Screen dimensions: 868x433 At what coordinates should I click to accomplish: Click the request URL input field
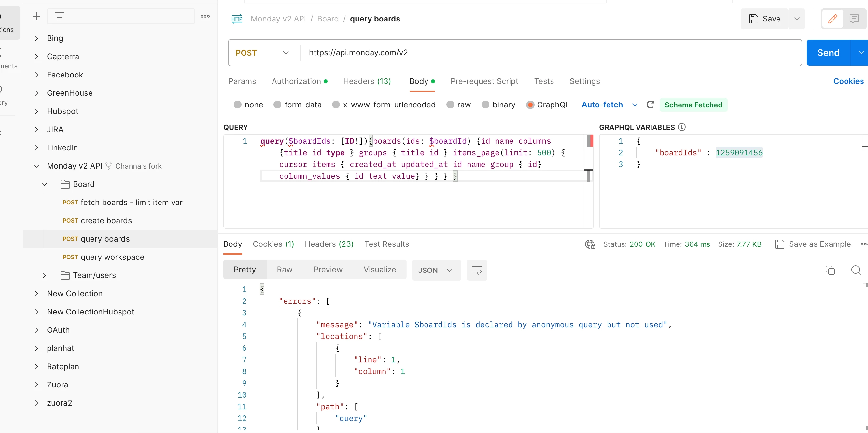coord(551,53)
